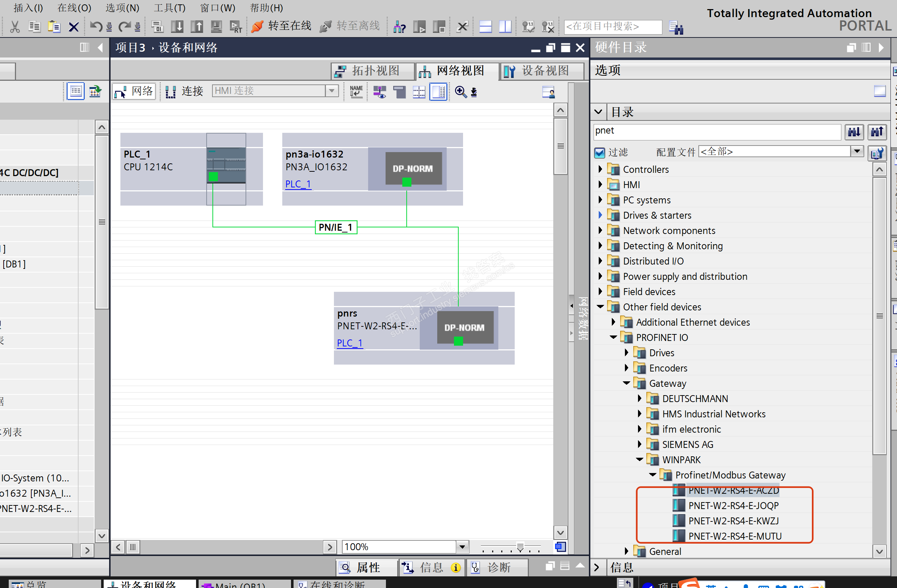This screenshot has width=897, height=588.
Task: Click the pnet catalog search field
Action: click(x=716, y=131)
